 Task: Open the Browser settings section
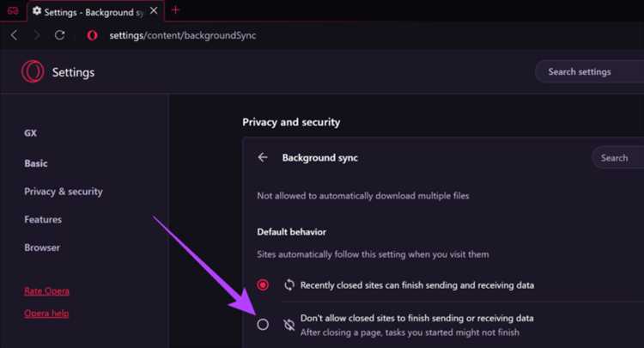click(x=42, y=247)
